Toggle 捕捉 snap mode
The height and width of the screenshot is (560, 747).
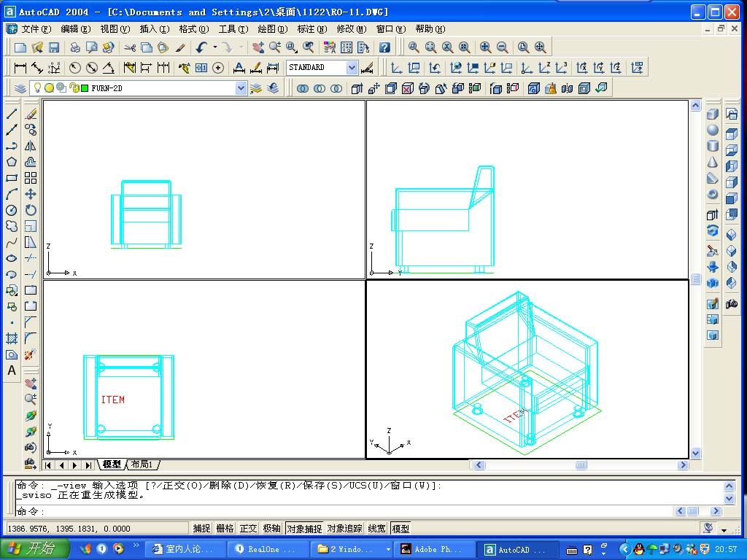[201, 529]
